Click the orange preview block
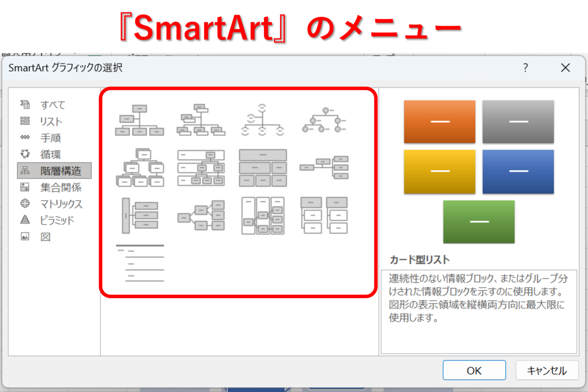588x392 pixels. click(x=440, y=122)
